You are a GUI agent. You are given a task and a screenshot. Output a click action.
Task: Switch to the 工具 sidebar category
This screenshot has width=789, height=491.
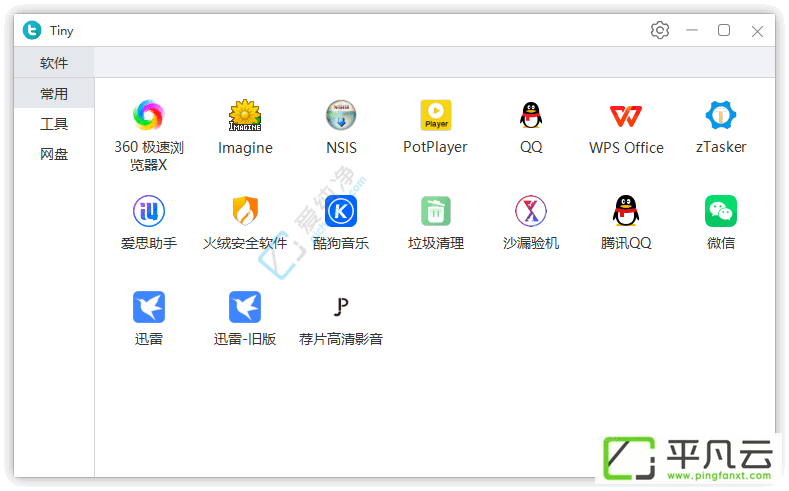click(x=54, y=124)
